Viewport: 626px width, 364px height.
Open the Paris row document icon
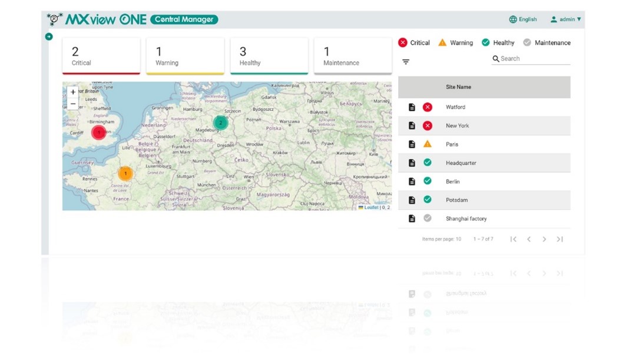coord(412,144)
